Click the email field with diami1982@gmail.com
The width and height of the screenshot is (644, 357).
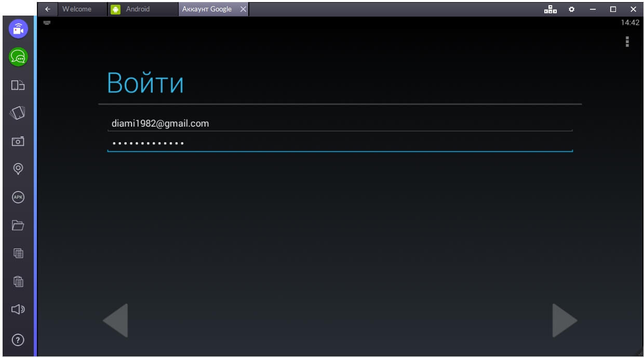[340, 123]
